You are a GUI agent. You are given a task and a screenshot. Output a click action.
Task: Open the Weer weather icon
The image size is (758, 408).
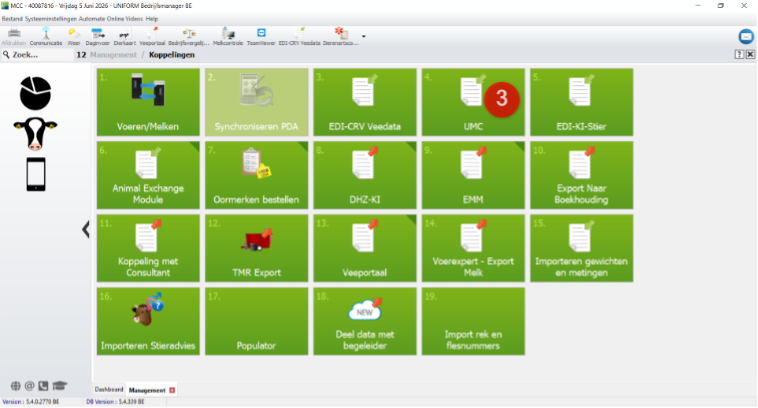coord(74,37)
